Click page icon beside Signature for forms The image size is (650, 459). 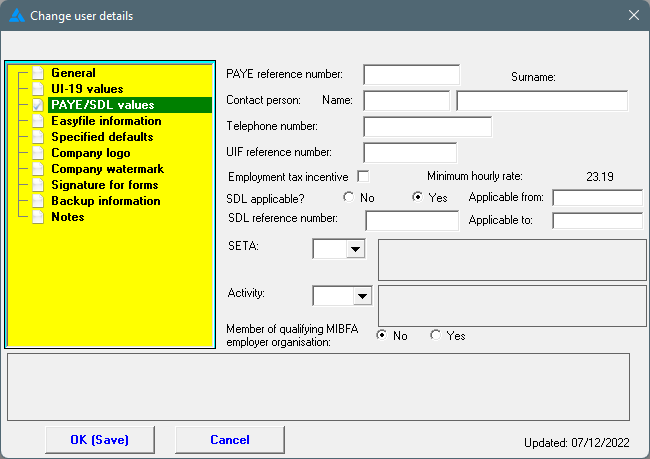[38, 185]
